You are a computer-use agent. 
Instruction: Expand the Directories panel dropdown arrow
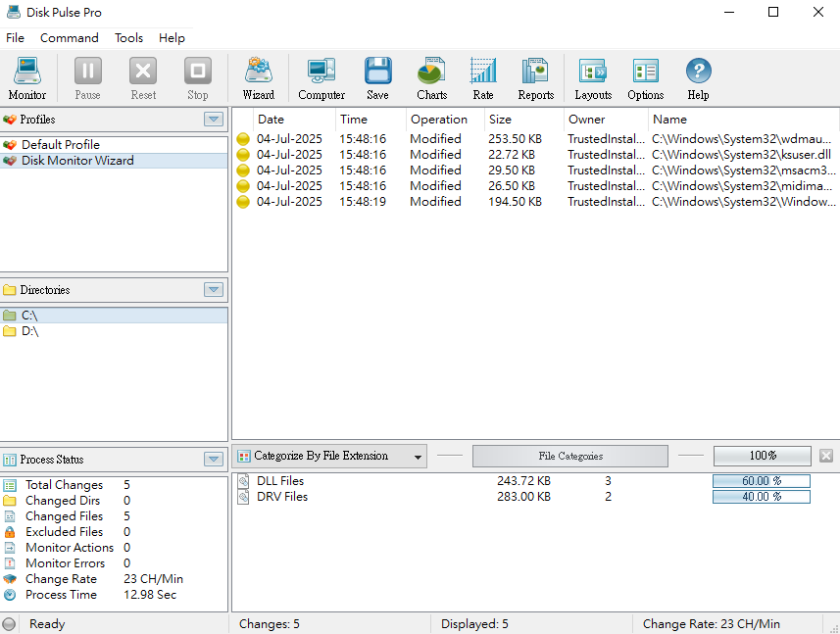tap(214, 290)
